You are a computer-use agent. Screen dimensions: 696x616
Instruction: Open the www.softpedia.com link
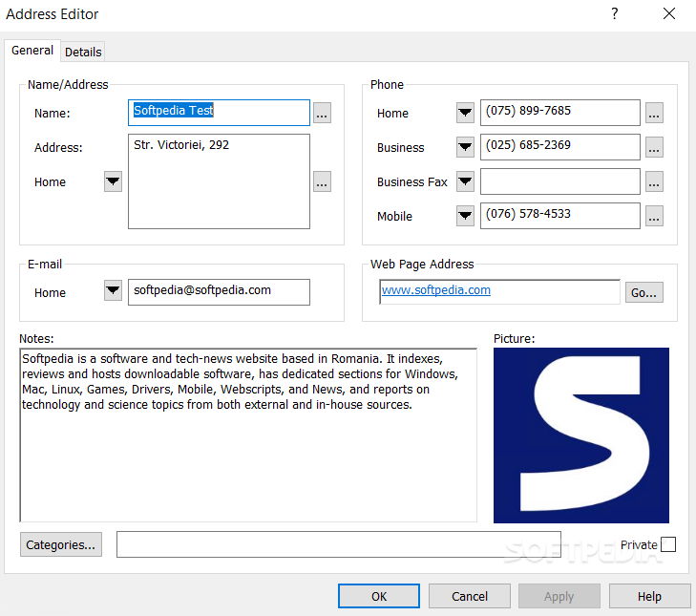[436, 290]
